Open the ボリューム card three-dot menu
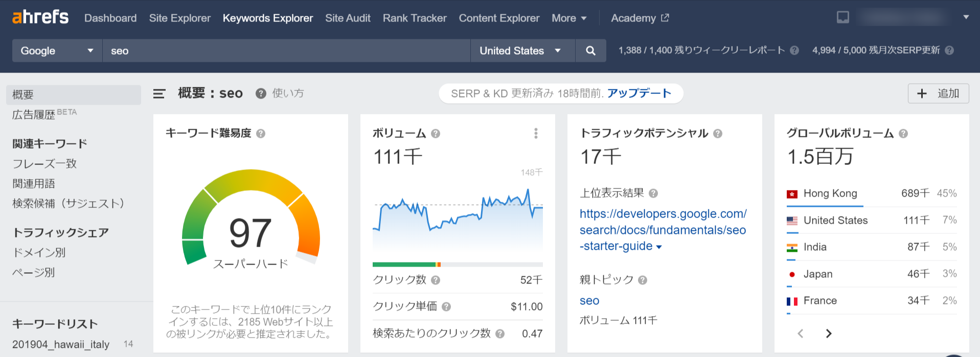 click(536, 133)
